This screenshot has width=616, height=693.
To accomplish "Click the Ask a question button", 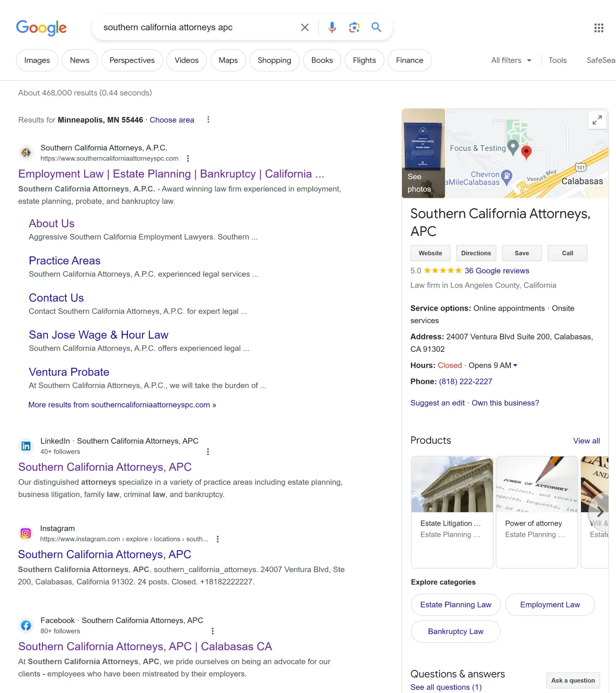I will click(x=573, y=680).
